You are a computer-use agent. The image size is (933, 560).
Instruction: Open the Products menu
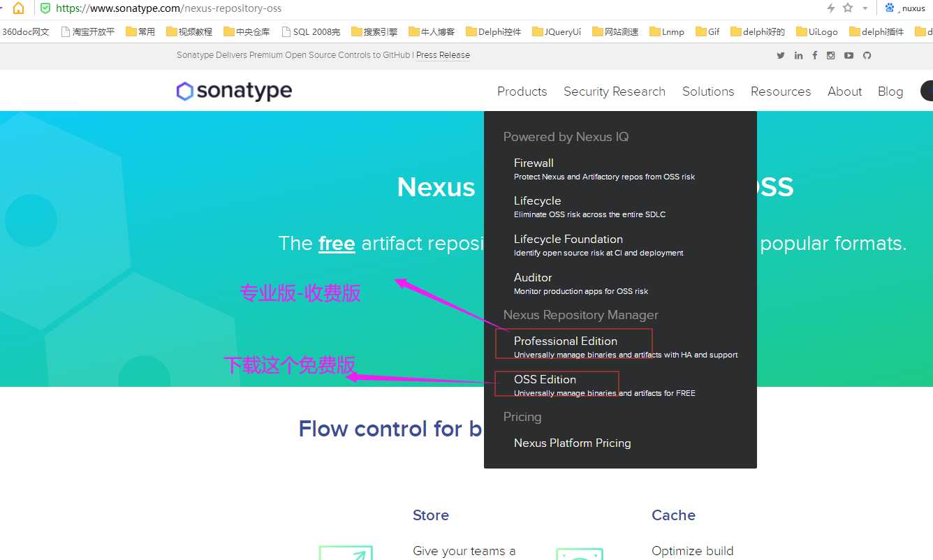pyautogui.click(x=522, y=91)
